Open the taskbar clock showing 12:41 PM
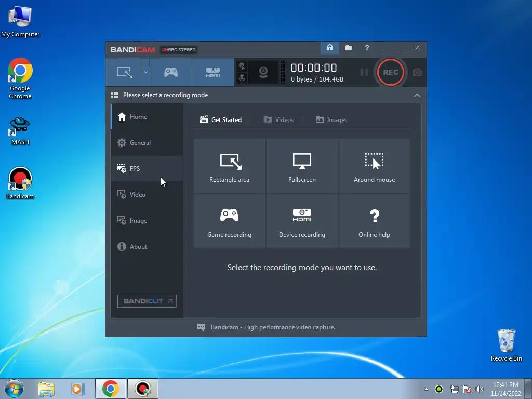The height and width of the screenshot is (399, 532). [x=506, y=389]
